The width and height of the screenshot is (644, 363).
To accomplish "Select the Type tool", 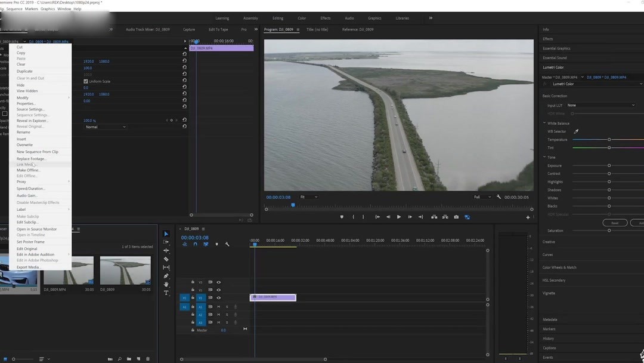I will point(166,293).
